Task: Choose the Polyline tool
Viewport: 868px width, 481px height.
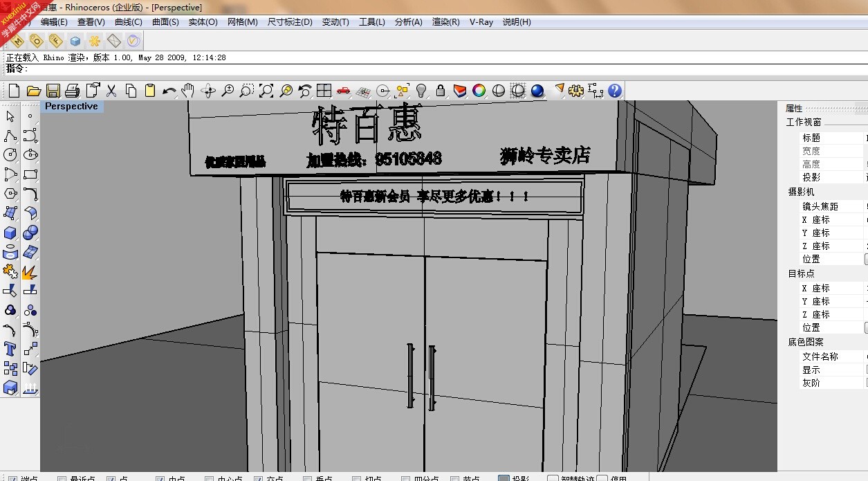Action: point(10,136)
